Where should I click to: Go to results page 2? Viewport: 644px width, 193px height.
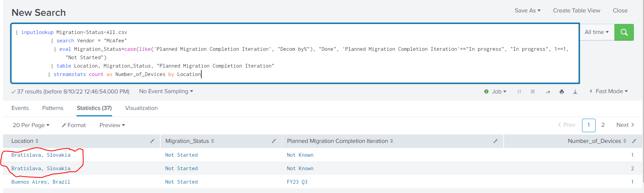603,125
